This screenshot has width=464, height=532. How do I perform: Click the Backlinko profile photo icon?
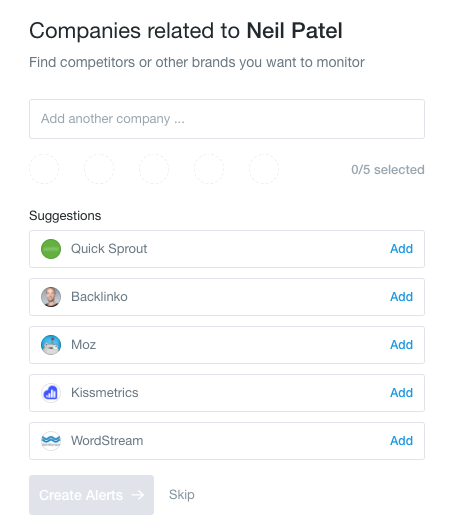pyautogui.click(x=51, y=297)
